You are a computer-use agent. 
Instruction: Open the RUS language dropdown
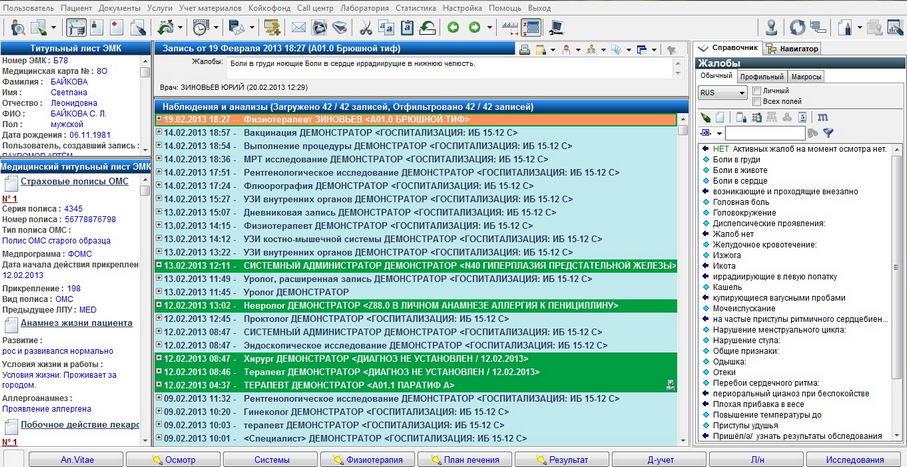click(723, 93)
